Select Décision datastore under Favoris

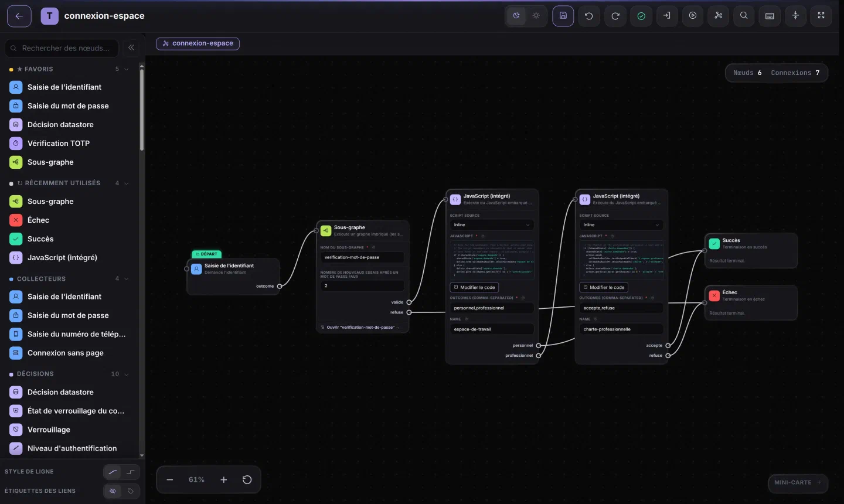[x=69, y=124]
